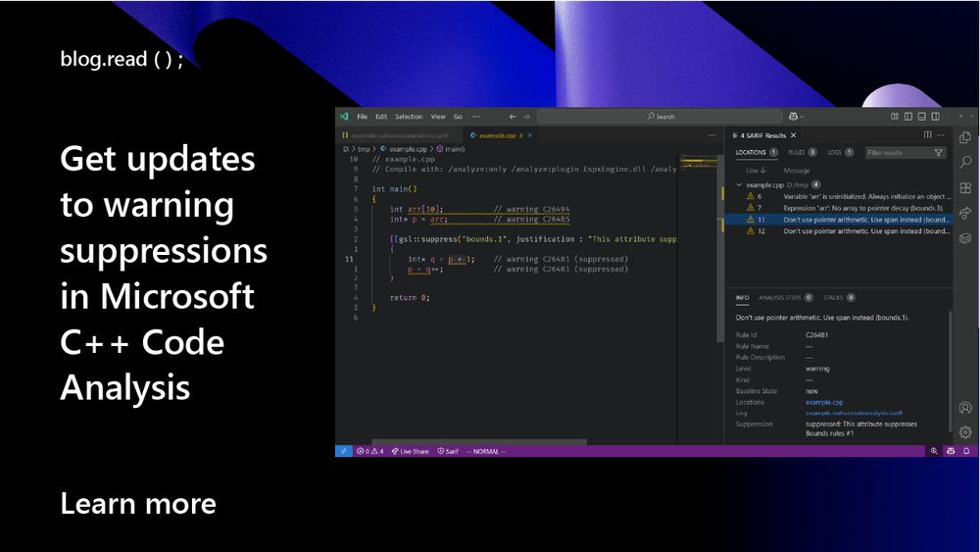980x552 pixels.
Task: Switch to the ANALYSIS STEPS tab
Action: tap(786, 297)
